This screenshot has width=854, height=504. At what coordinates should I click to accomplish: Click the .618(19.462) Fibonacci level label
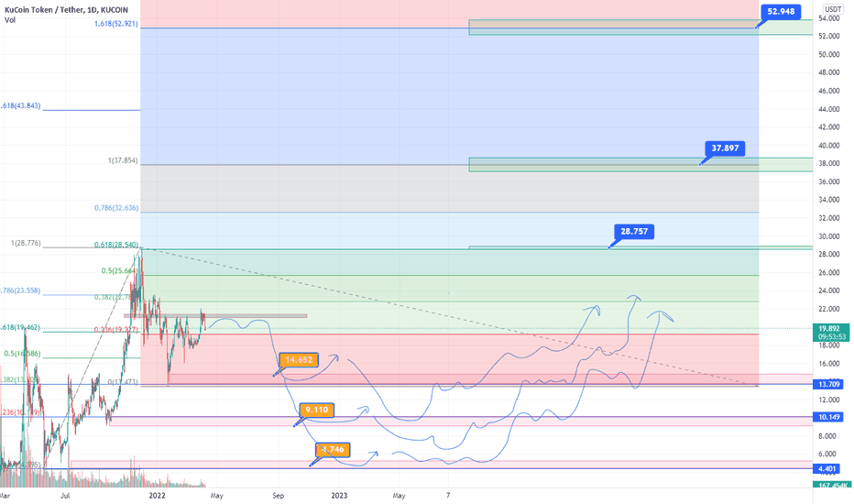21,327
